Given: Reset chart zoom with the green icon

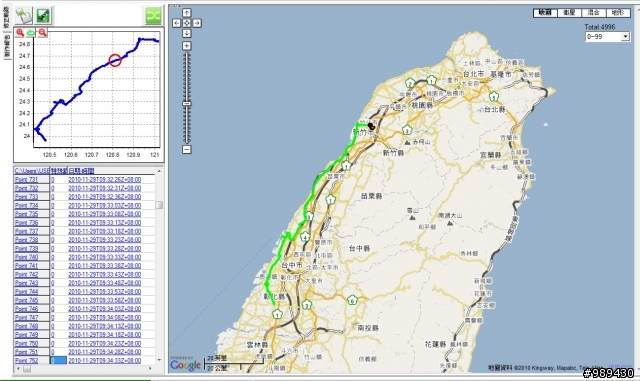Looking at the screenshot, I should tap(31, 33).
